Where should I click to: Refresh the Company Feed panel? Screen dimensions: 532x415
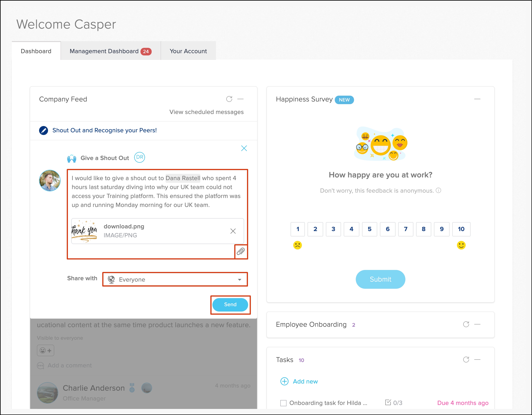click(x=229, y=99)
